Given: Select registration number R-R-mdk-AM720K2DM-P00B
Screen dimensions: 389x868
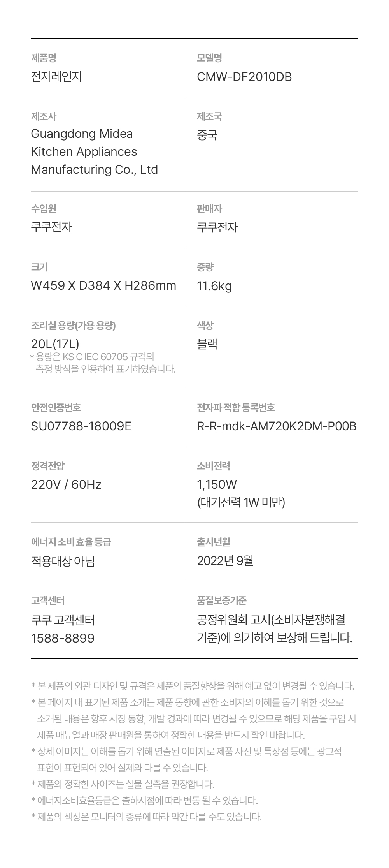Looking at the screenshot, I should 276,426.
